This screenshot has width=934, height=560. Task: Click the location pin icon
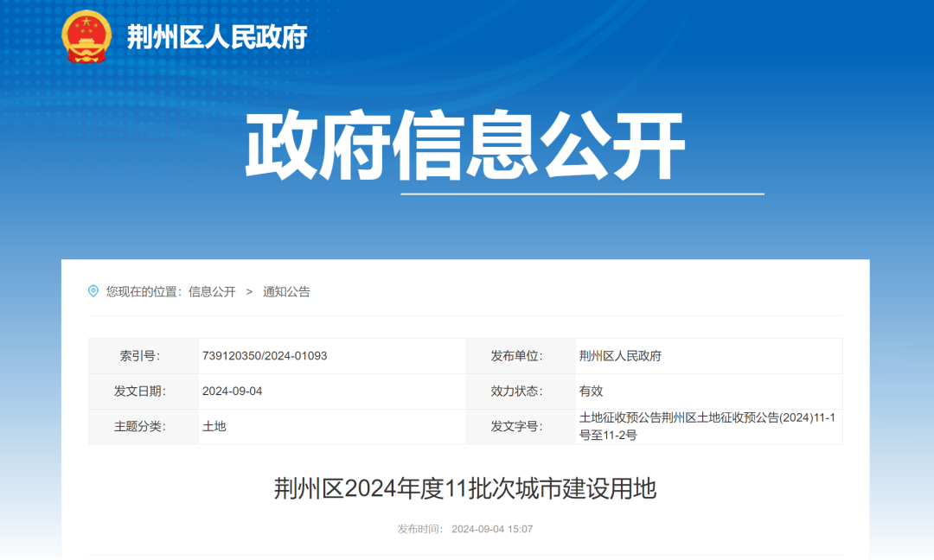[x=93, y=291]
